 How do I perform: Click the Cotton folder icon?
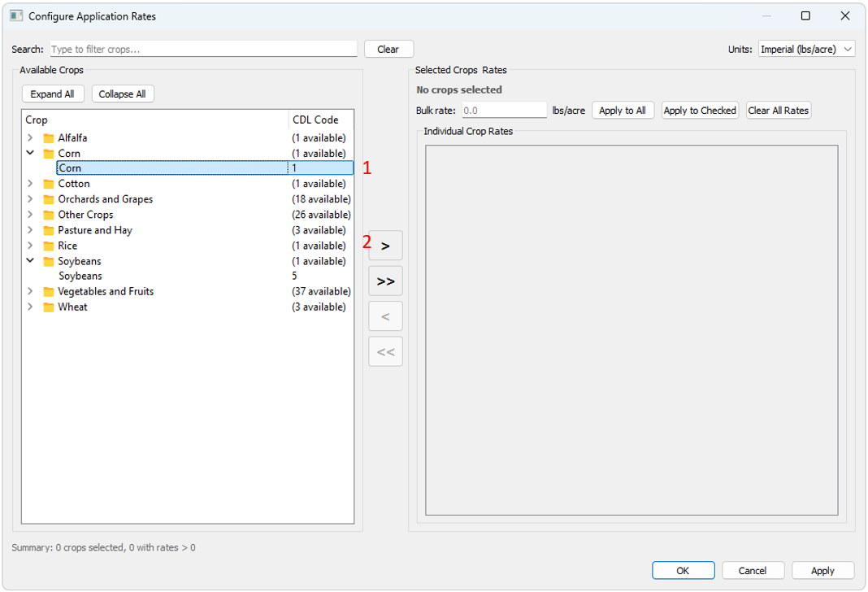click(x=49, y=184)
